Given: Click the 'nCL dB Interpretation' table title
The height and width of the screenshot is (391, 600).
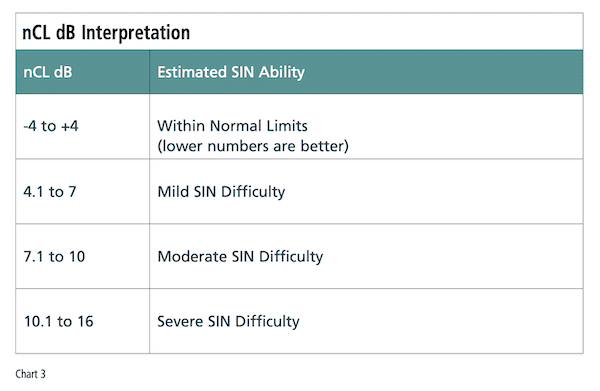Looking at the screenshot, I should click(106, 33).
